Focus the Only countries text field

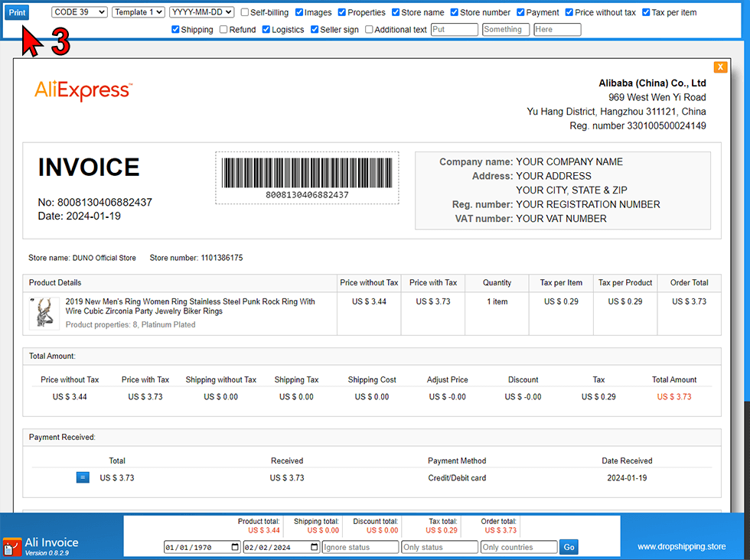coord(518,547)
